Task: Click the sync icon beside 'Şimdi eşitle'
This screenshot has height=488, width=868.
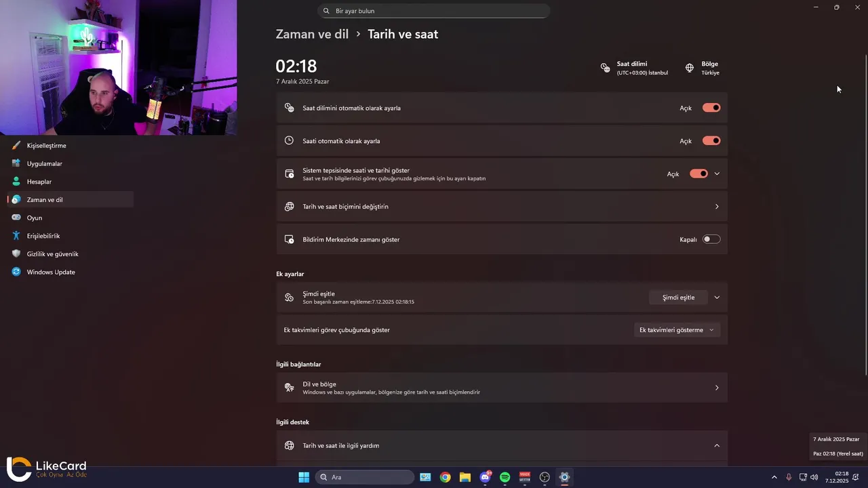Action: 290,298
